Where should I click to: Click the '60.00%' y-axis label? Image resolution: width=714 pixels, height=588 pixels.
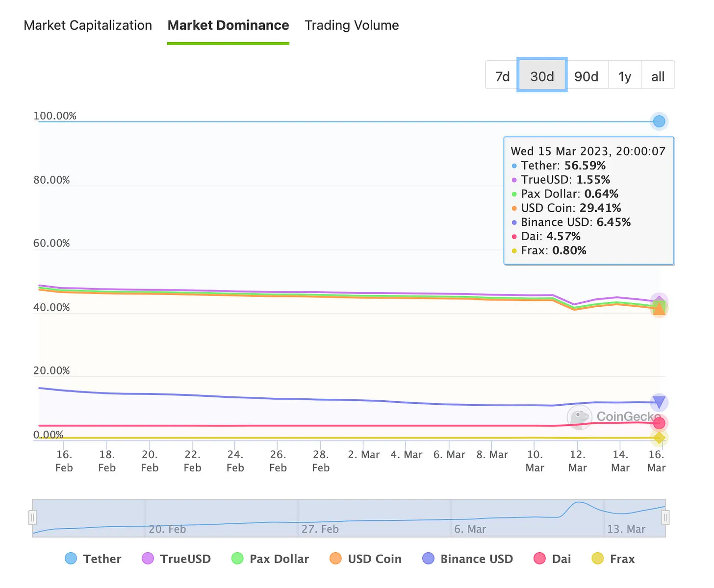pyautogui.click(x=51, y=244)
